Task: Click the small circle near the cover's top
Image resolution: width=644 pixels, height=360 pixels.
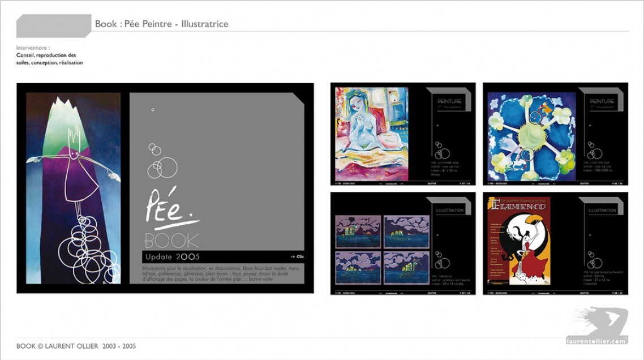Action: coord(152,110)
